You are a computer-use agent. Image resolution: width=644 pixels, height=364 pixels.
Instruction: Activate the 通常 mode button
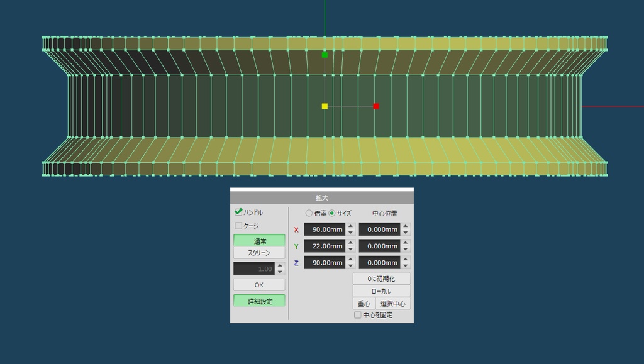[x=259, y=241]
